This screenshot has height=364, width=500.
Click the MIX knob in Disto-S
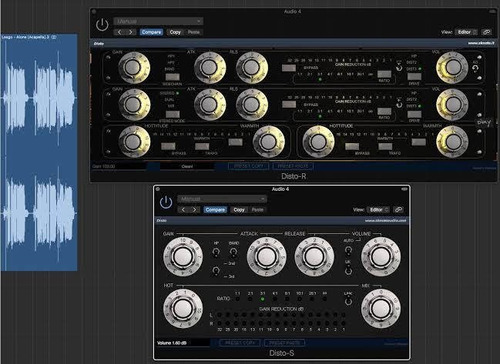pyautogui.click(x=381, y=308)
